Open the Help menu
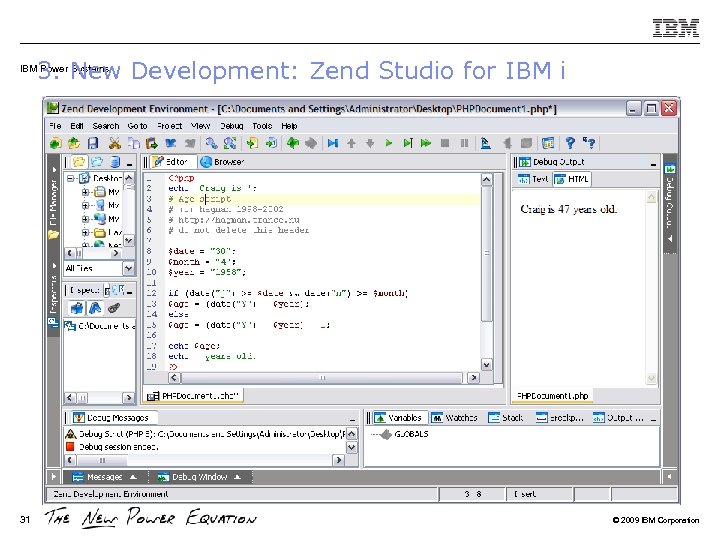Viewport: 720px width, 540px height. (x=289, y=126)
